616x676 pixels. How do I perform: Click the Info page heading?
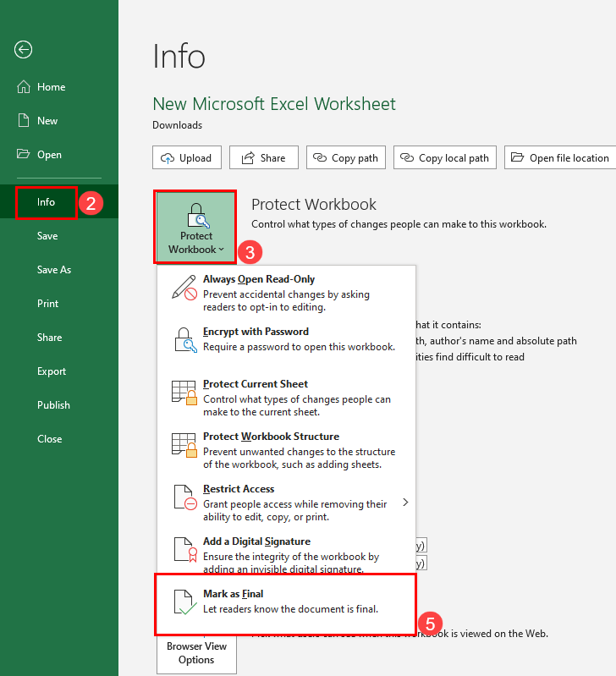(x=179, y=56)
